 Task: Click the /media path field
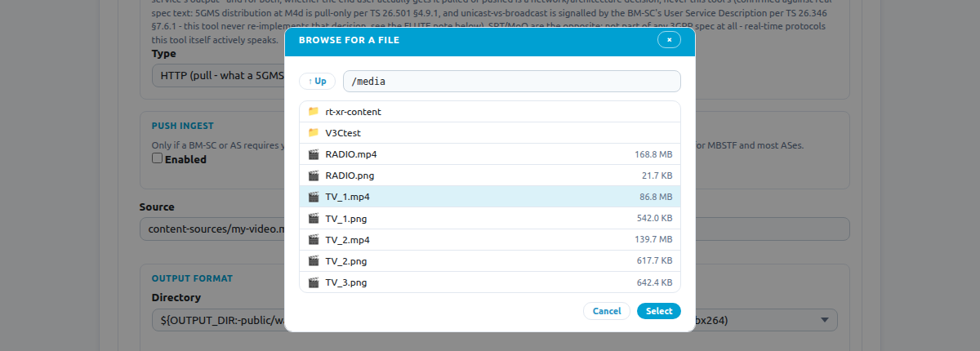pos(511,81)
